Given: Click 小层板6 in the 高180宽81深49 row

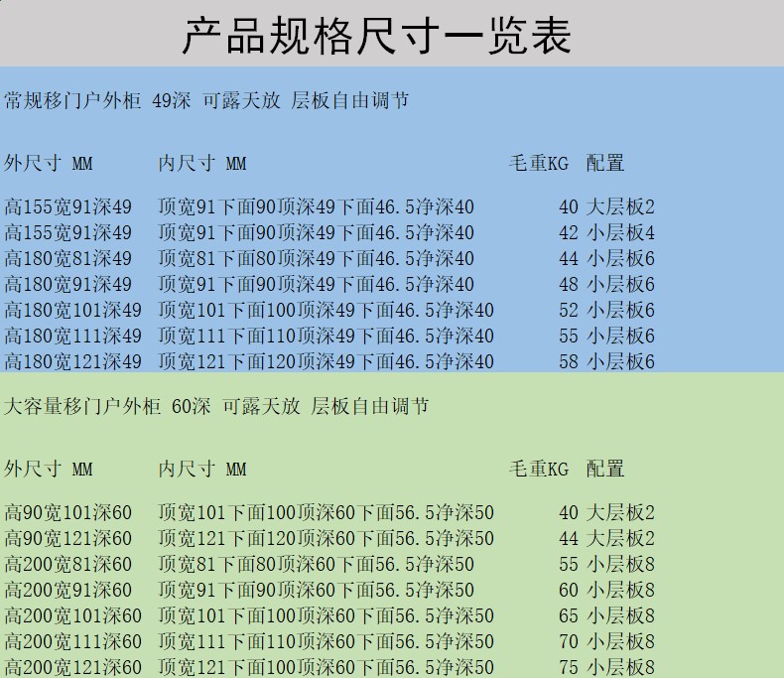Looking at the screenshot, I should [620, 258].
